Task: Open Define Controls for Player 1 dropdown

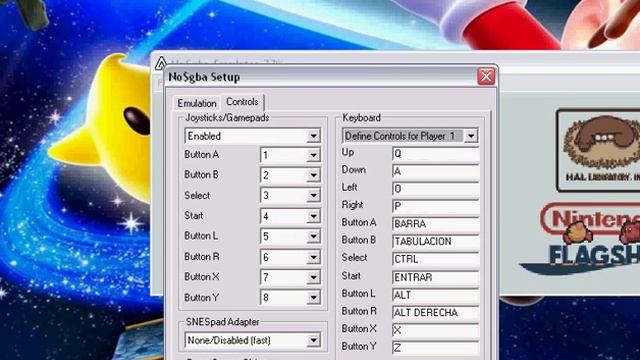Action: (410, 136)
